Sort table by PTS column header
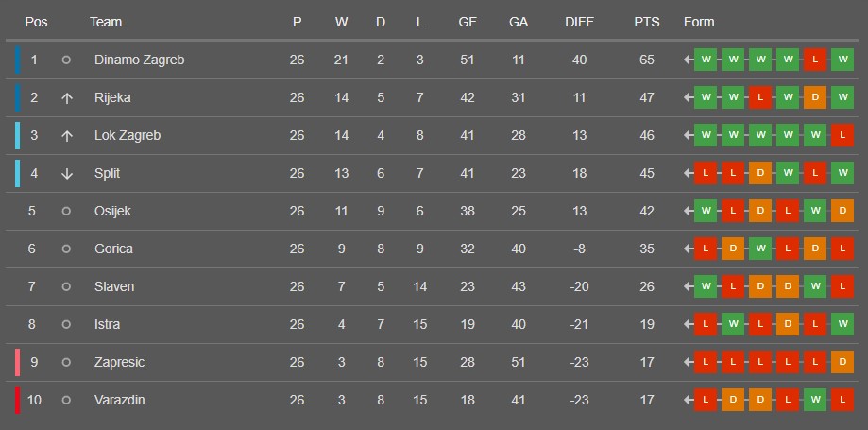 click(647, 22)
